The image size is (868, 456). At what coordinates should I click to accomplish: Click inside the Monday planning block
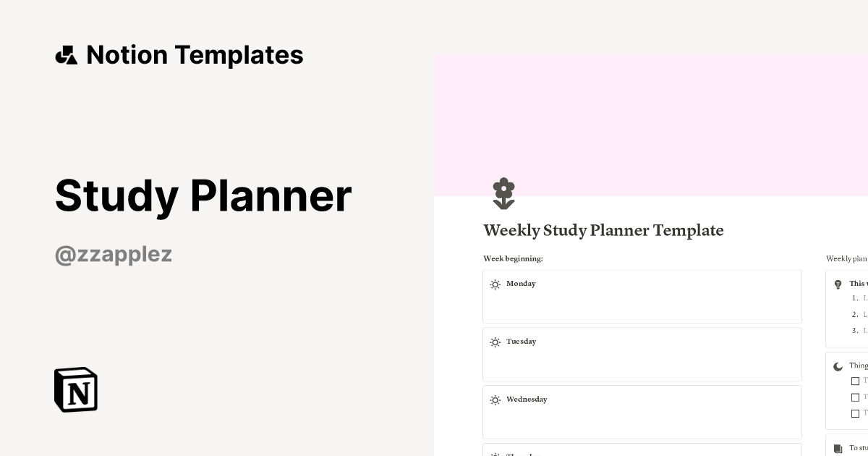click(x=642, y=304)
